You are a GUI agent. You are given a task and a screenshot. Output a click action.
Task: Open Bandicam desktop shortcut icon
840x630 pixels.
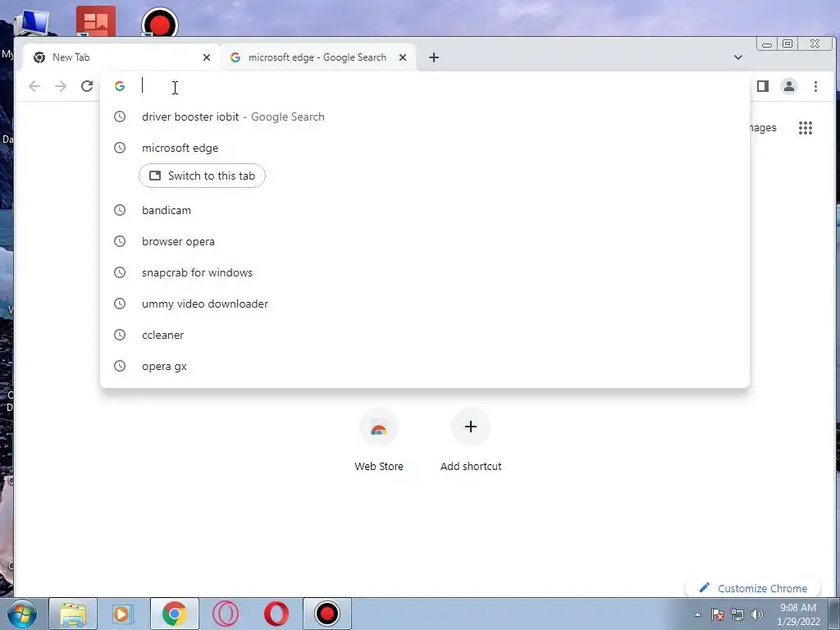pyautogui.click(x=160, y=22)
